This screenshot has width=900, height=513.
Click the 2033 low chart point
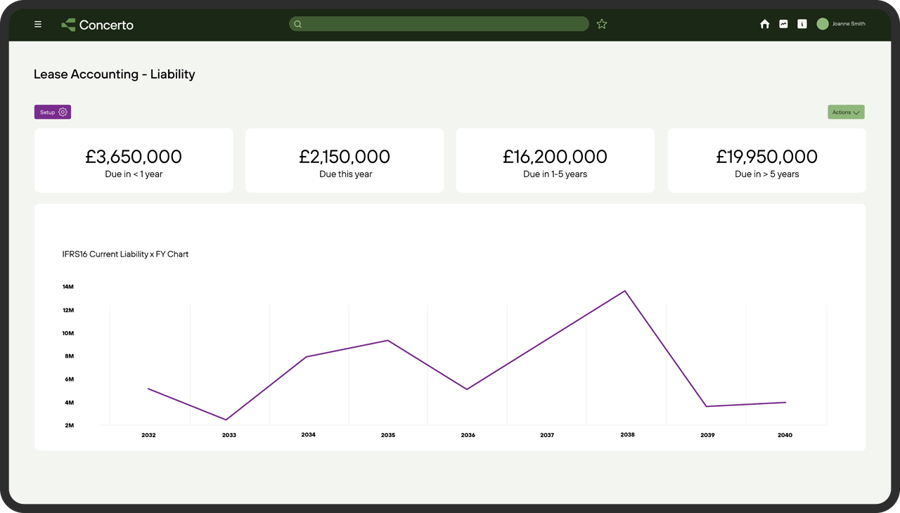click(x=227, y=419)
